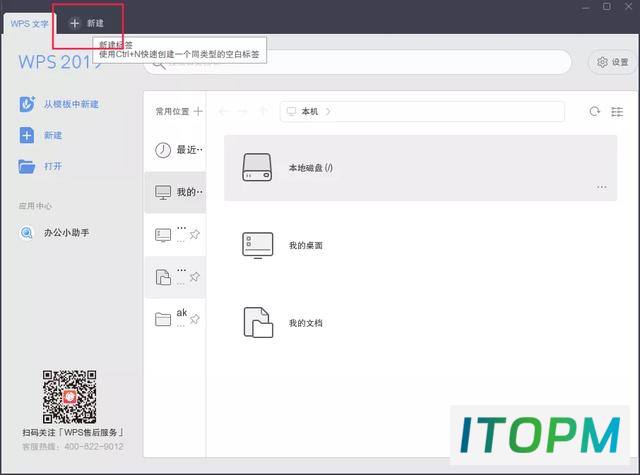The height and width of the screenshot is (475, 640).
Task: Select 我的 computer item in locations list
Action: pyautogui.click(x=176, y=192)
